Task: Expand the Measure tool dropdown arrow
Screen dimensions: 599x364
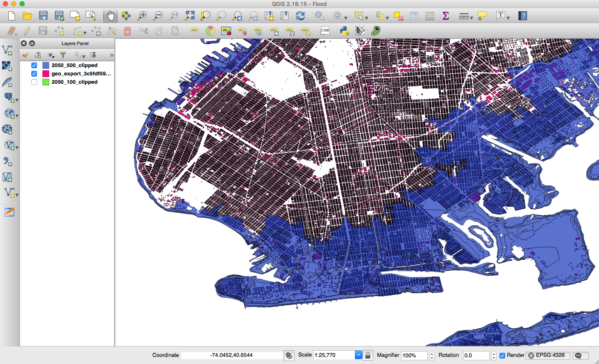Action: [472, 18]
